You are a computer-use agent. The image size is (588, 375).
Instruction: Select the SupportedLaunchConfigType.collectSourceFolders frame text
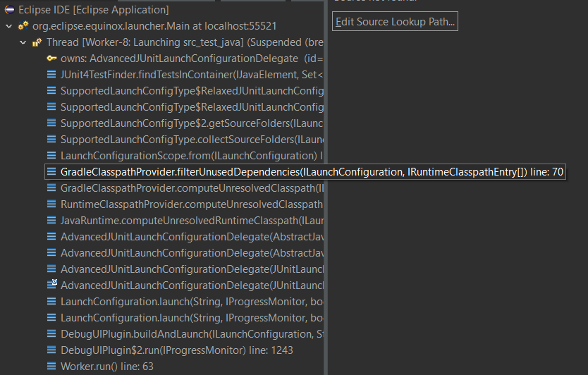tap(192, 140)
